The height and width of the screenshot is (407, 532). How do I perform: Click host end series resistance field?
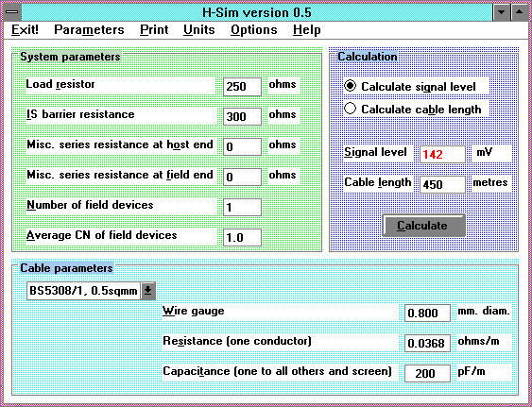(242, 146)
